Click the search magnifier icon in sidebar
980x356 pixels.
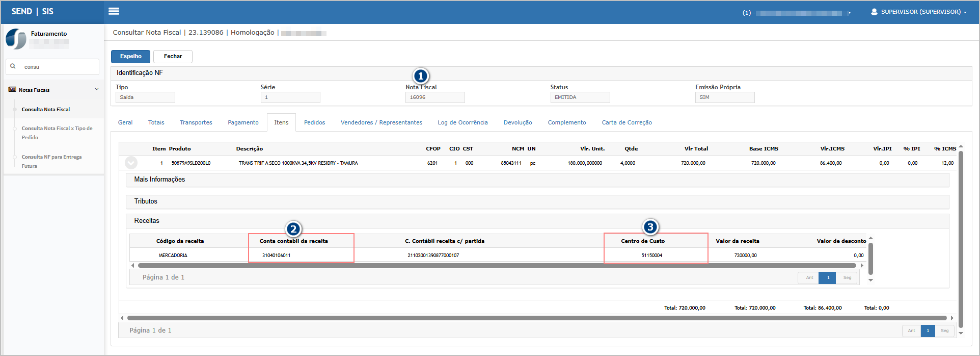coord(13,66)
